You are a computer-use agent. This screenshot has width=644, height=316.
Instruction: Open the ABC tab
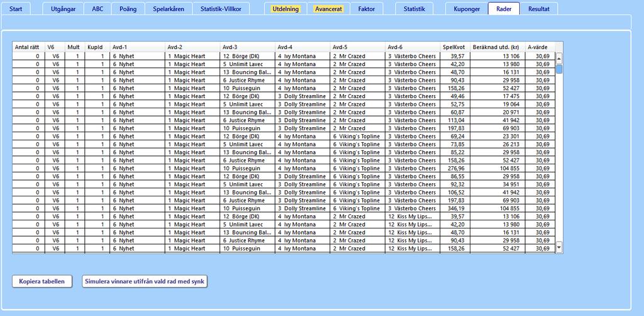pos(97,9)
